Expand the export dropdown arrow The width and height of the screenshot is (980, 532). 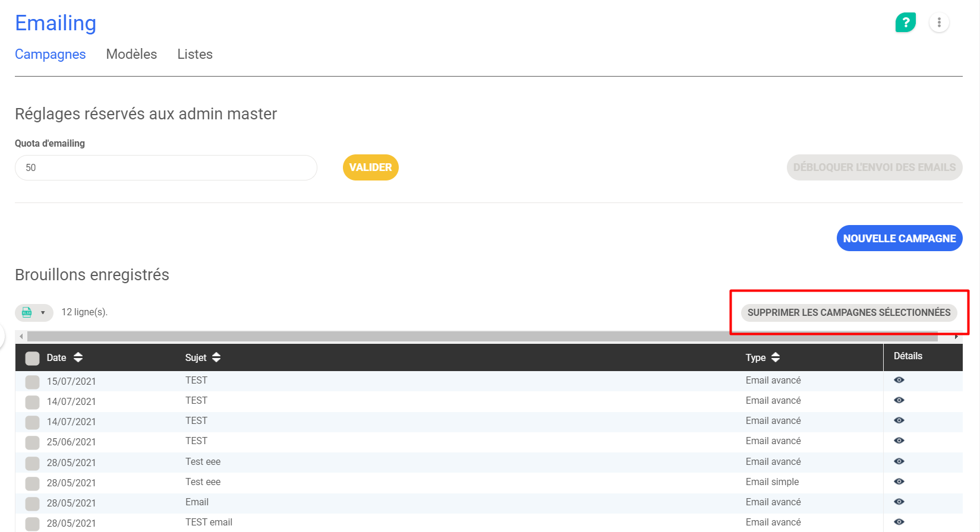click(43, 312)
